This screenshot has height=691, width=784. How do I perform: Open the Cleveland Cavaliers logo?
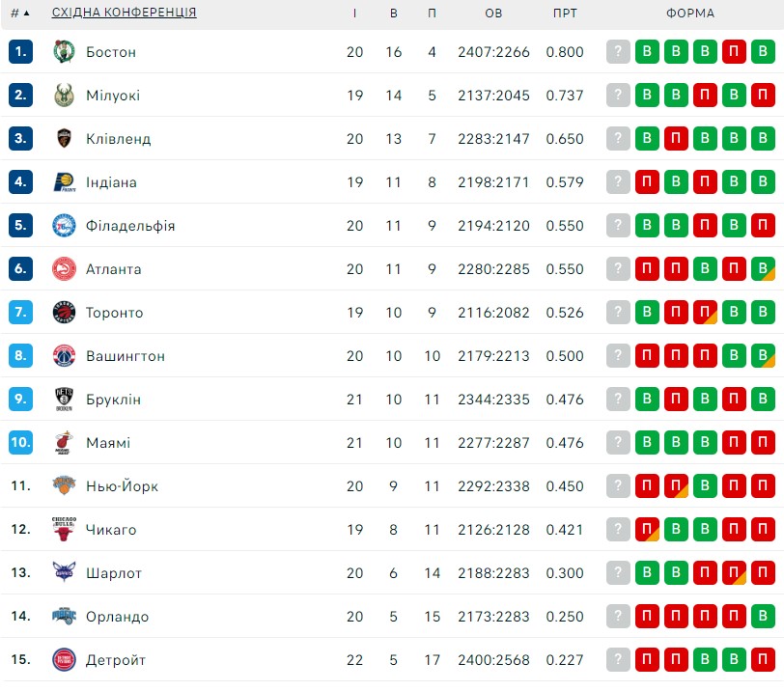64,138
